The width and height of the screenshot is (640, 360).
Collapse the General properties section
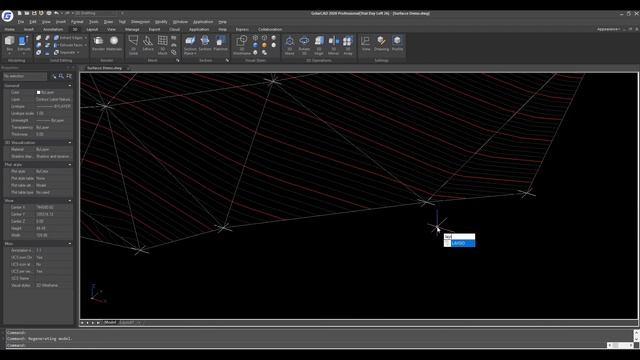click(x=70, y=86)
